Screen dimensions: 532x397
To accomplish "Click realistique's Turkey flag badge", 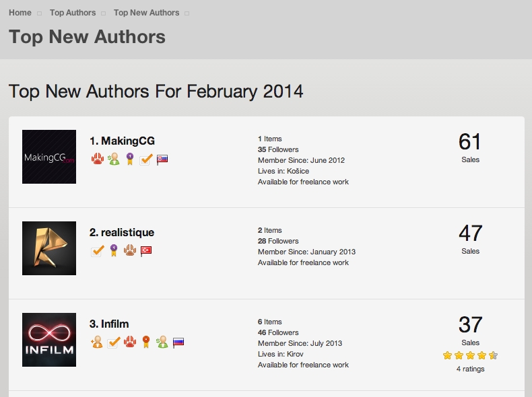I will pyautogui.click(x=146, y=251).
